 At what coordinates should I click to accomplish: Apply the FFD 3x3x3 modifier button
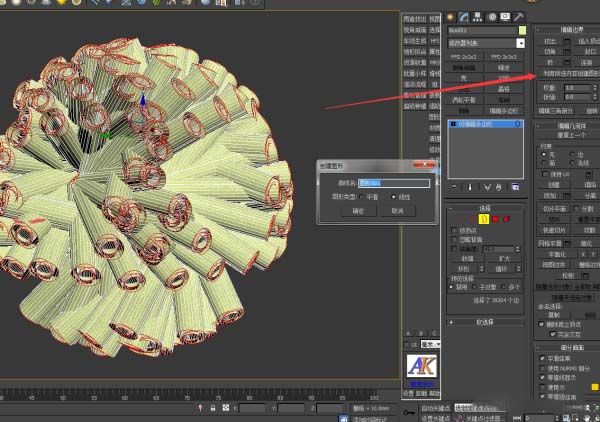pyautogui.click(x=504, y=57)
